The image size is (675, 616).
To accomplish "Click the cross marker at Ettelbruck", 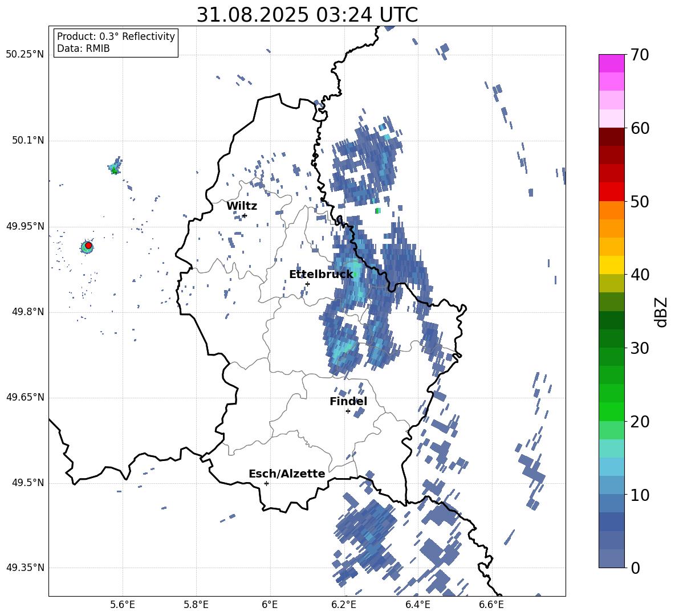I will pyautogui.click(x=307, y=284).
